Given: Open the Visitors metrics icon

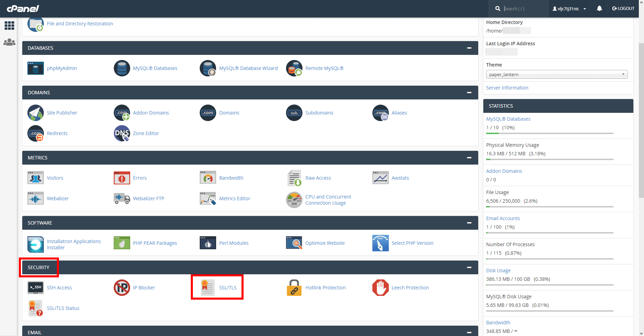Looking at the screenshot, I should tap(36, 178).
